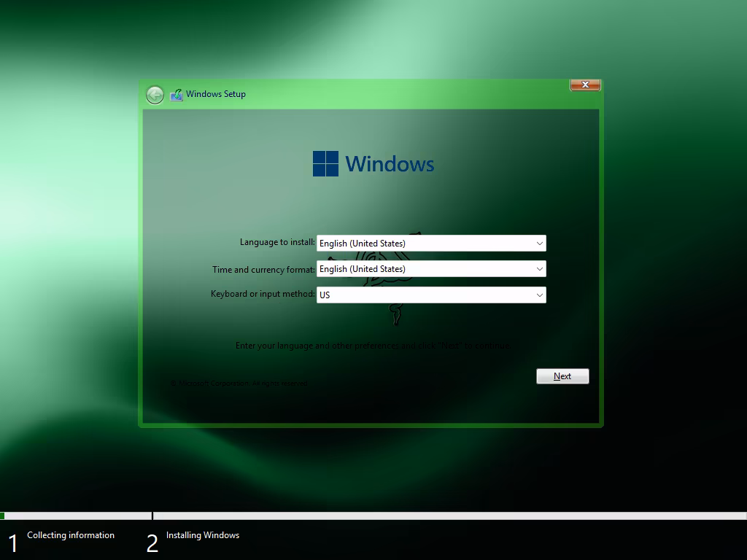
Task: Click the "Enter your language" instruction text
Action: tap(373, 346)
